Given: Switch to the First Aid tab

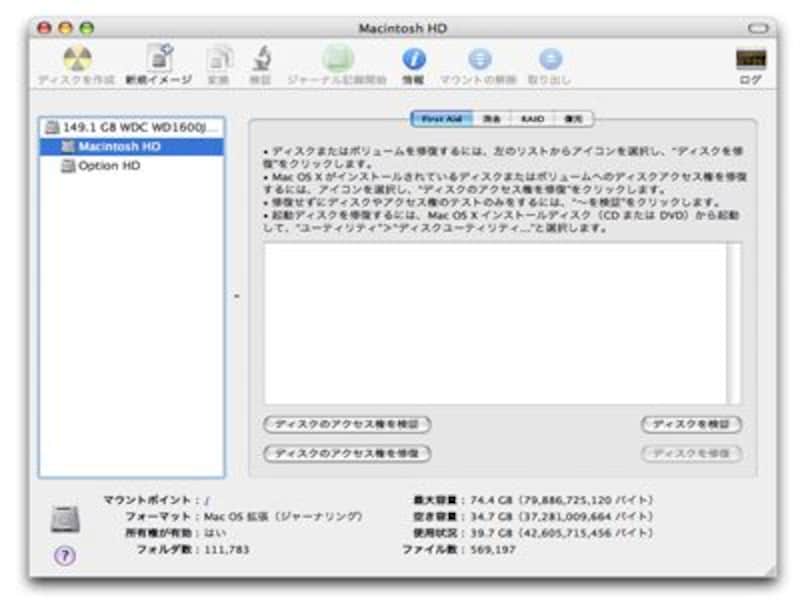Looking at the screenshot, I should (442, 119).
